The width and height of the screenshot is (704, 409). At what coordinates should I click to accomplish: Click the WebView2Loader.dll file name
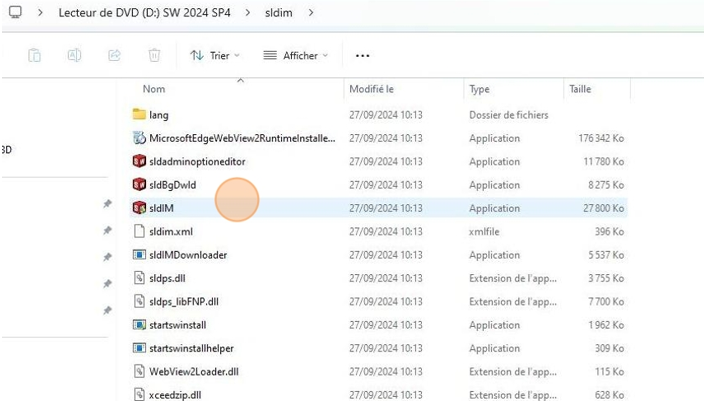tap(194, 372)
